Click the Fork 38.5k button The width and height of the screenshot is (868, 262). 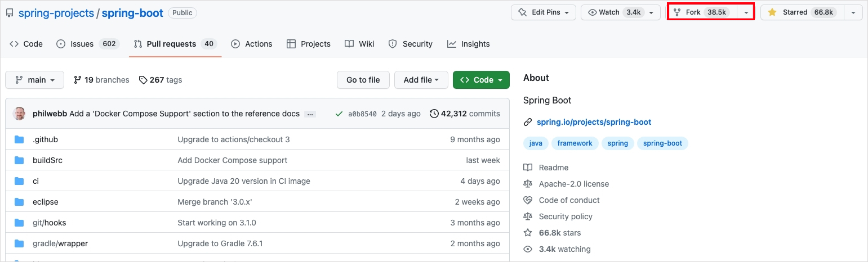pos(702,12)
